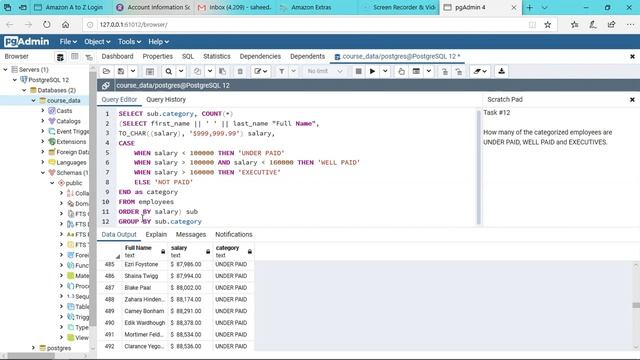Image resolution: width=640 pixels, height=360 pixels.
Task: Collapse the public schema node
Action: [52, 183]
